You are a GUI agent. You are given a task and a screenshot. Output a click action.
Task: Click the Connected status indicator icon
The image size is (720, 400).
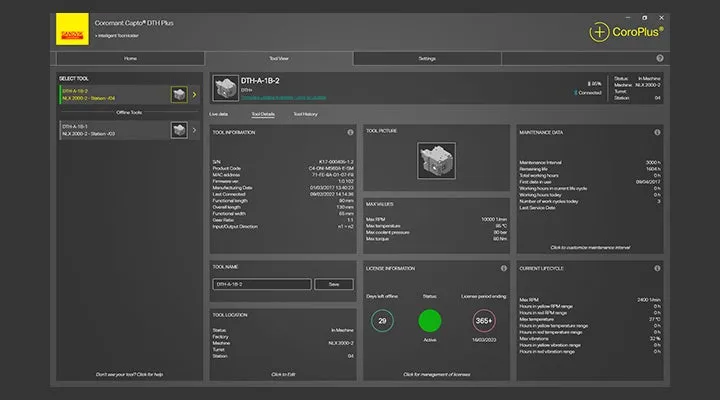click(575, 93)
